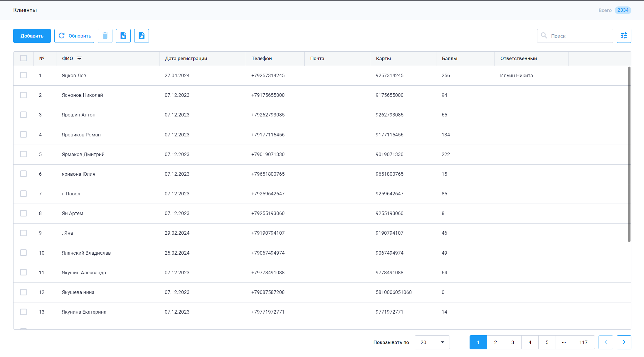This screenshot has width=644, height=357.
Task: Click registration date 29.02.2024
Action: tap(177, 233)
